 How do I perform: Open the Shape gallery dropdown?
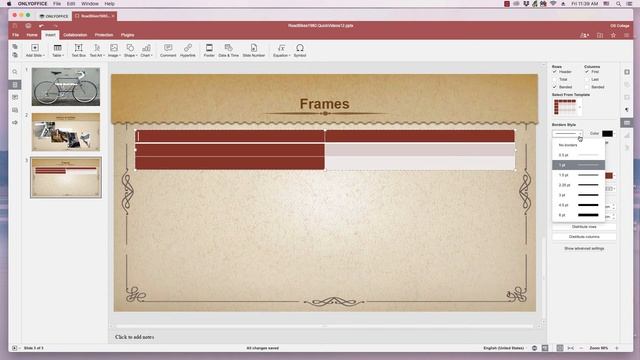pos(136,56)
